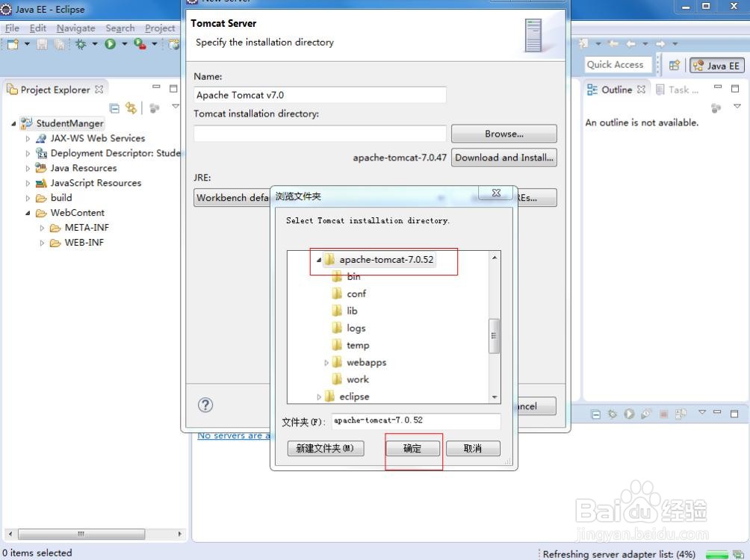
Task: Open dropdown arrow next to Debug icon
Action: (95, 44)
